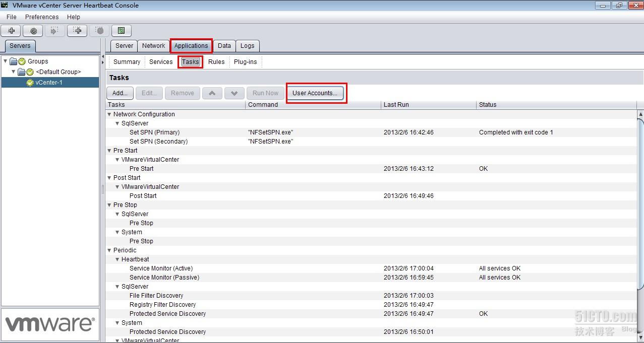
Task: Click the Edit... button
Action: point(149,93)
